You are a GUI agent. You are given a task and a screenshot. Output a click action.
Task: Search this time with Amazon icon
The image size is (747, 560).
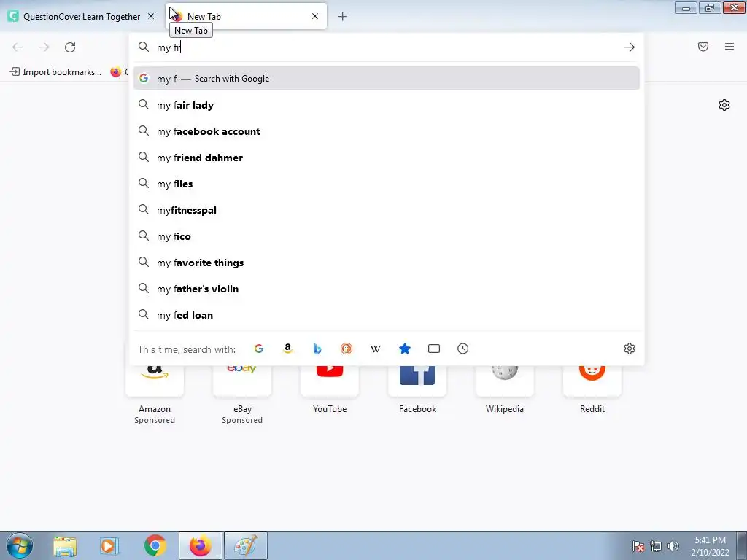click(x=287, y=349)
